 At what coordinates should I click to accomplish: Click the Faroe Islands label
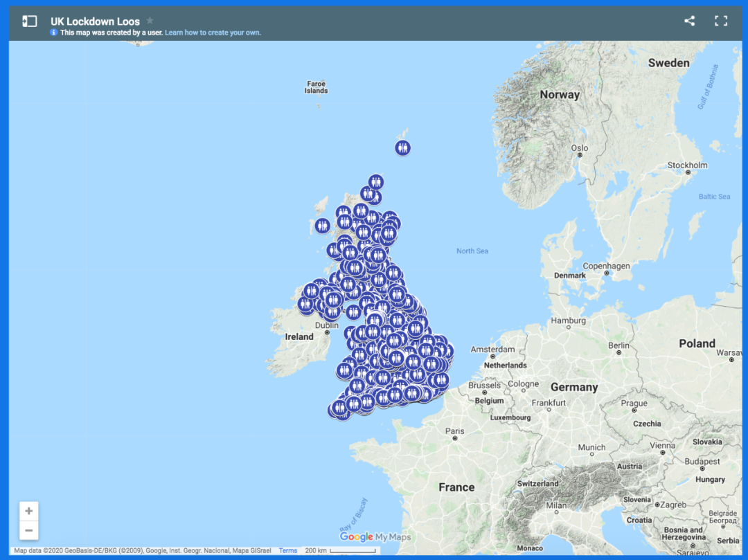317,87
